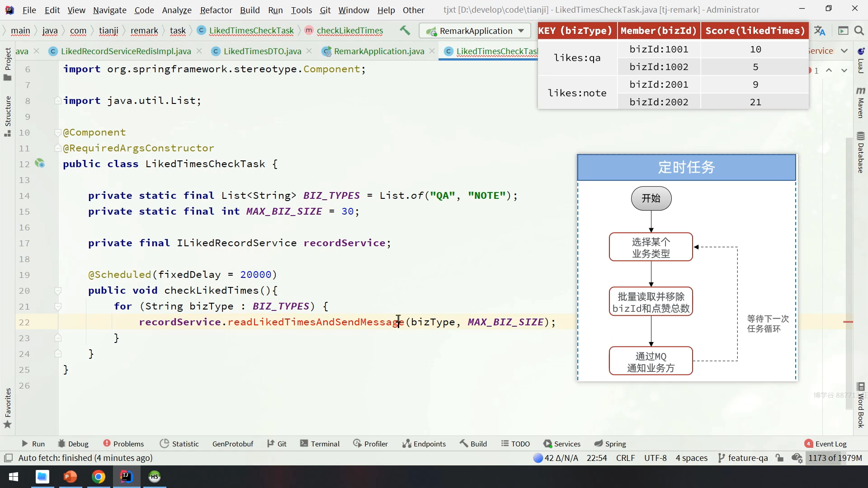Click the memory usage indicator bar
Image resolution: width=868 pixels, height=488 pixels.
835,458
